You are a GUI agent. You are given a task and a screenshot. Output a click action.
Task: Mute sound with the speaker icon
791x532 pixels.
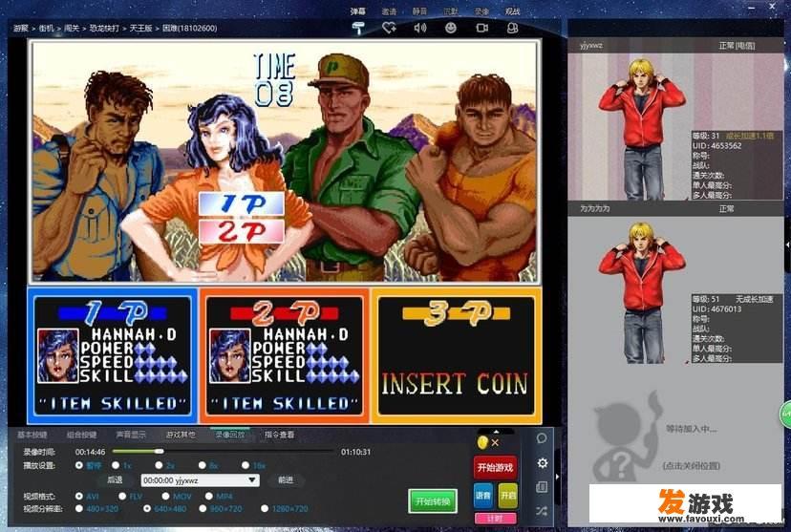click(x=419, y=28)
